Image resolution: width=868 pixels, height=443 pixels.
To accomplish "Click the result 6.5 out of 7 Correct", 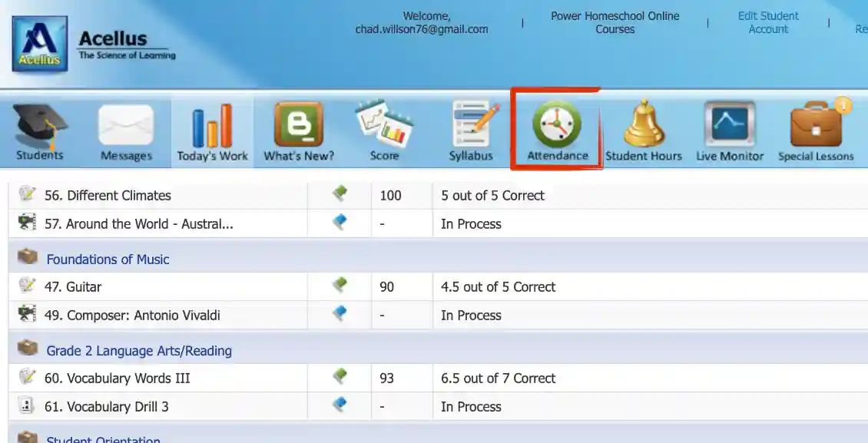I will 499,379.
